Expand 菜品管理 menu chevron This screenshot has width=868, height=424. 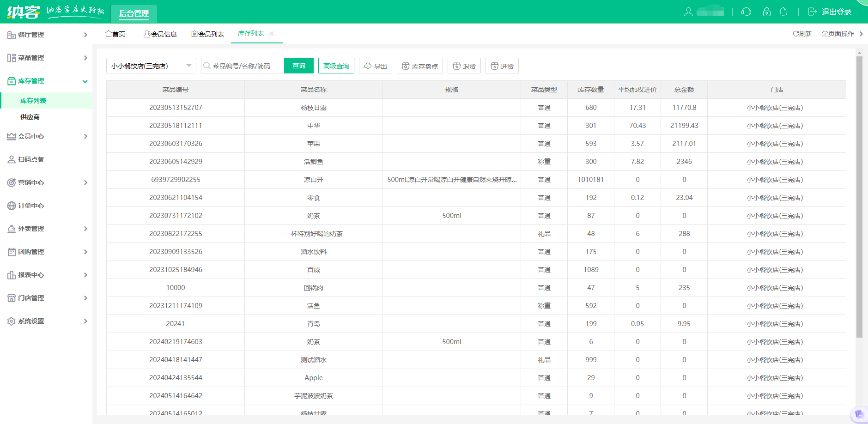85,58
